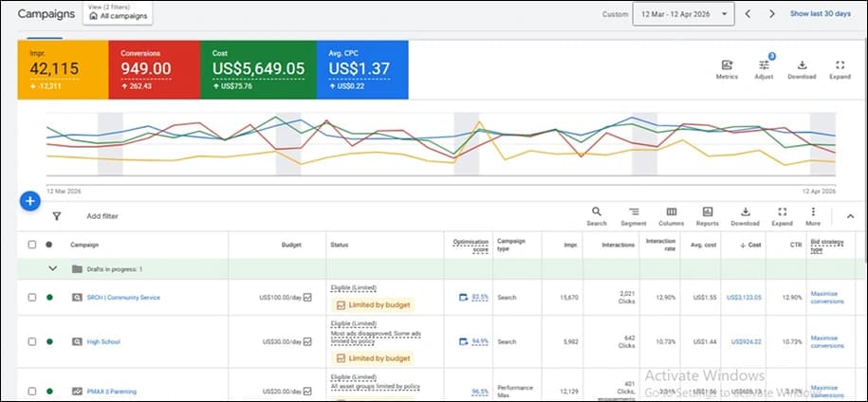
Task: Open the 94.9% optimisation score link
Action: click(x=480, y=341)
